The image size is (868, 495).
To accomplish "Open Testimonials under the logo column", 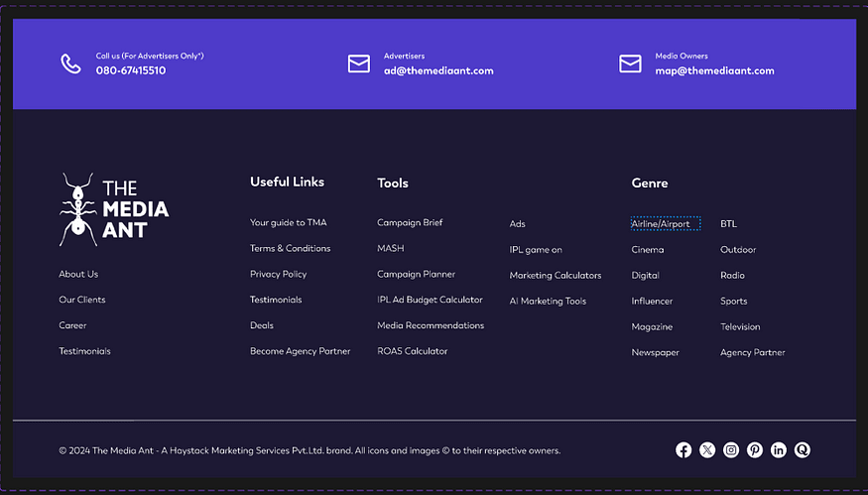I will [x=84, y=351].
